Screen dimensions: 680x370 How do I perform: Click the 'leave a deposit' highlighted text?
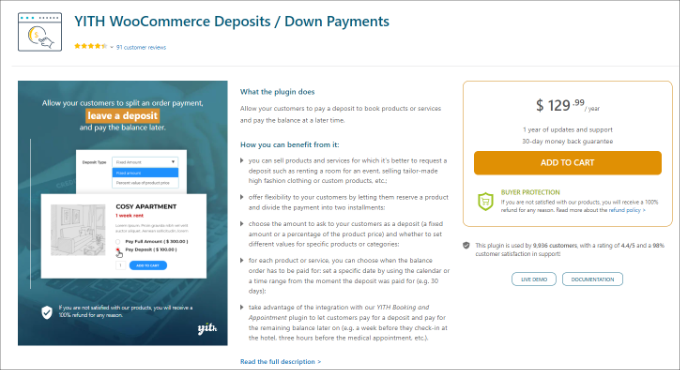coord(123,116)
